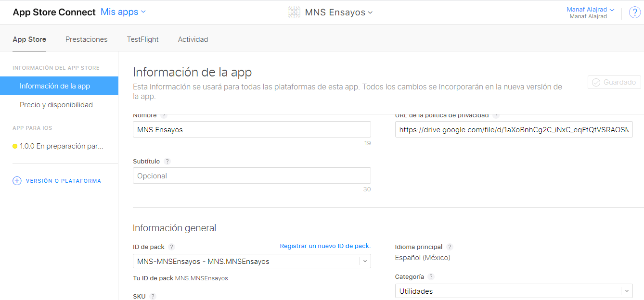Click Registrar un nuevo ID de pack link
This screenshot has width=644, height=300.
click(x=325, y=246)
